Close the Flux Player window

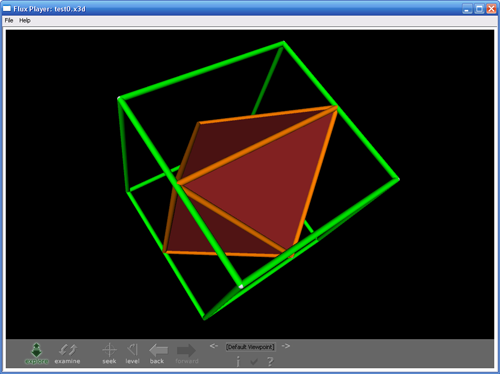(491, 9)
